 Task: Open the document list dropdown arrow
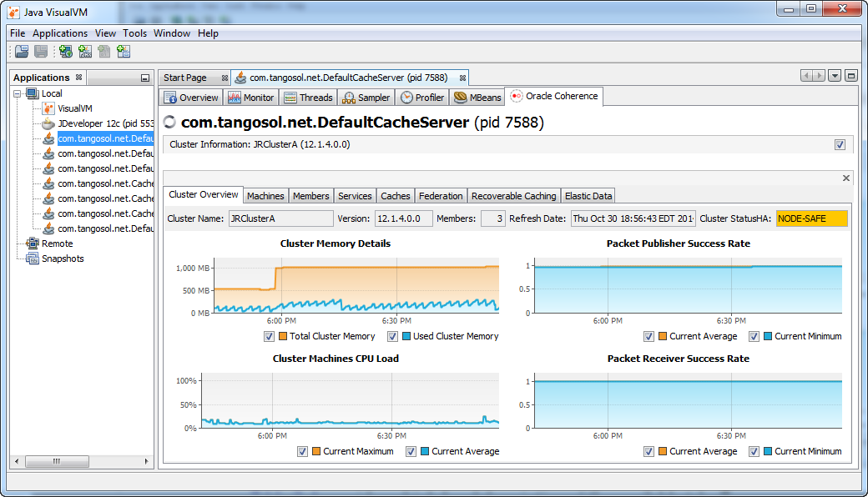[835, 76]
